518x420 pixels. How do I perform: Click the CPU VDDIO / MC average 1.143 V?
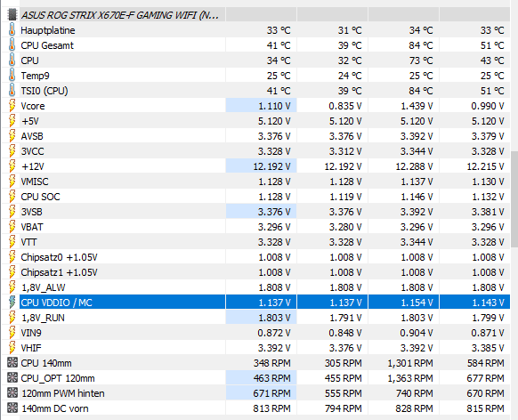pos(488,303)
